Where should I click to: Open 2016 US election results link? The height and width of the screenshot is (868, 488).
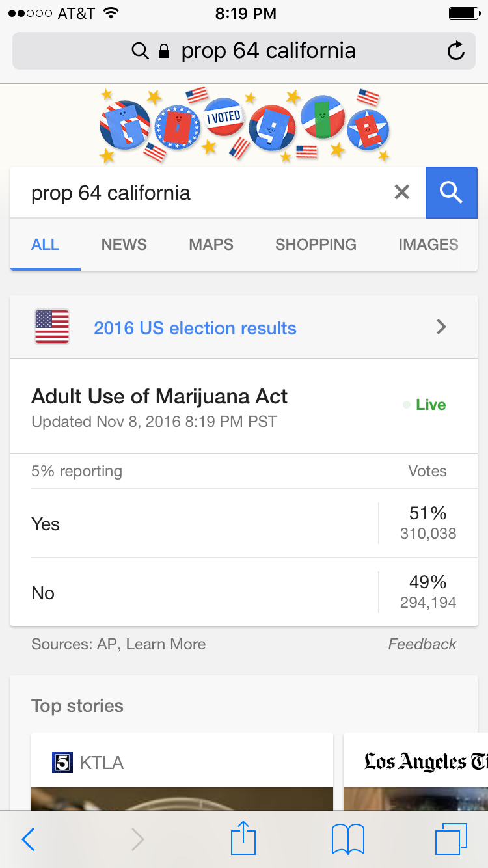pyautogui.click(x=195, y=328)
